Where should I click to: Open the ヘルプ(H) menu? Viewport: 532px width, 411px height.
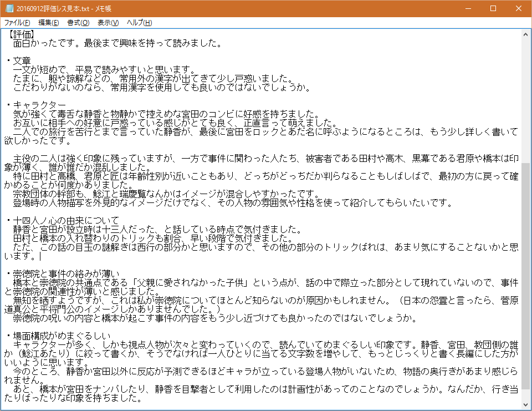(140, 23)
